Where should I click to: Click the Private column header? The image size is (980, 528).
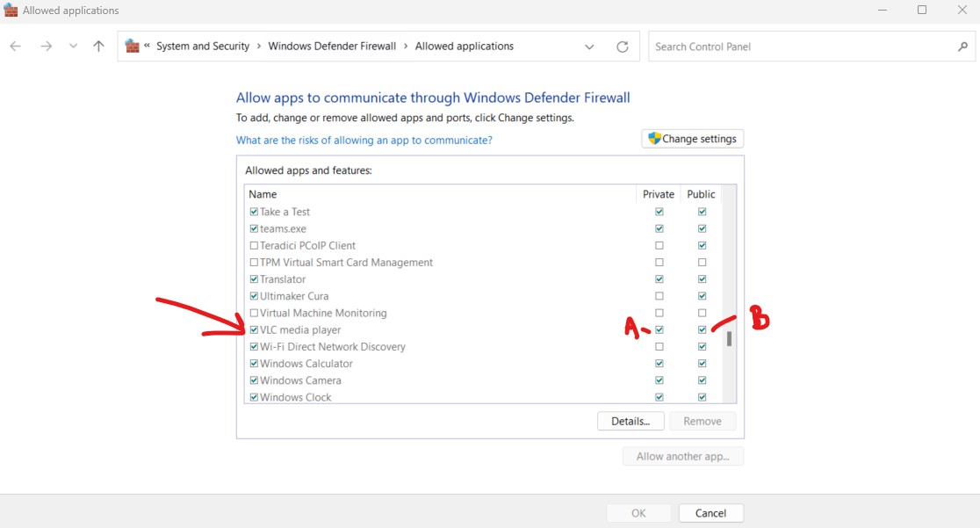pyautogui.click(x=658, y=194)
